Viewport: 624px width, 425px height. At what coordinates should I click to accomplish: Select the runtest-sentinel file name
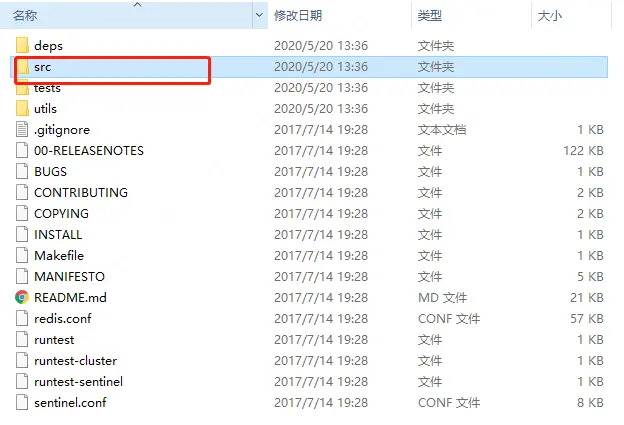click(x=78, y=382)
